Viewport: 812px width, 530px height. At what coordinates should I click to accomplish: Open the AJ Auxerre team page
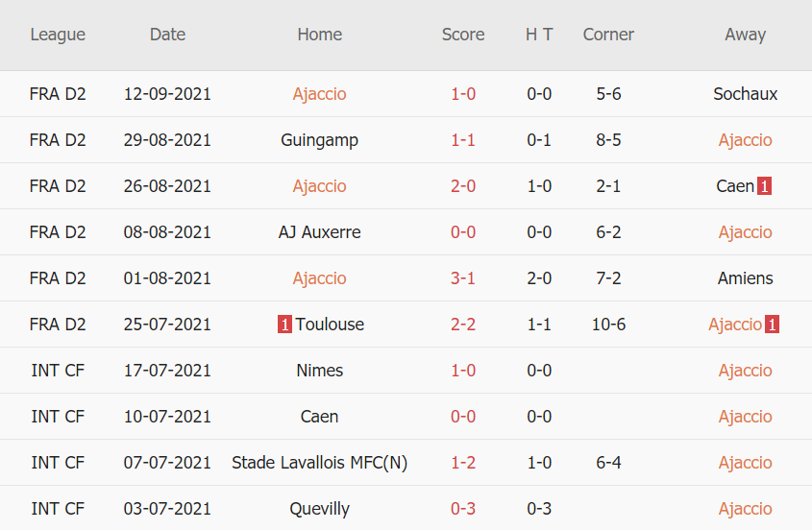(x=319, y=232)
